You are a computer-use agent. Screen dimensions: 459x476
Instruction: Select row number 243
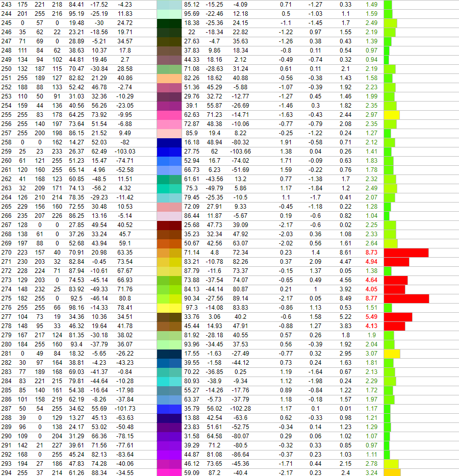pos(6,5)
